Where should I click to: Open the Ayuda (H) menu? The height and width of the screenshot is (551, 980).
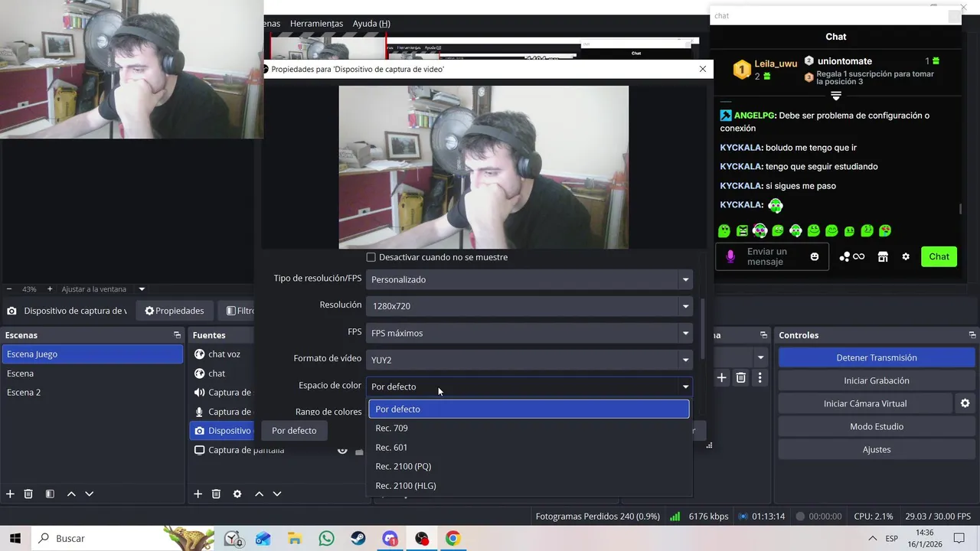point(371,24)
